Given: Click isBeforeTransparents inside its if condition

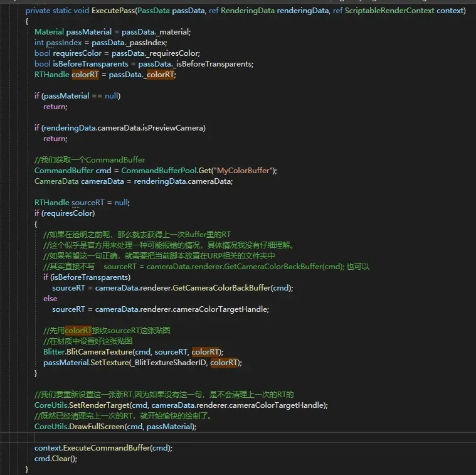Looking at the screenshot, I should 90,277.
